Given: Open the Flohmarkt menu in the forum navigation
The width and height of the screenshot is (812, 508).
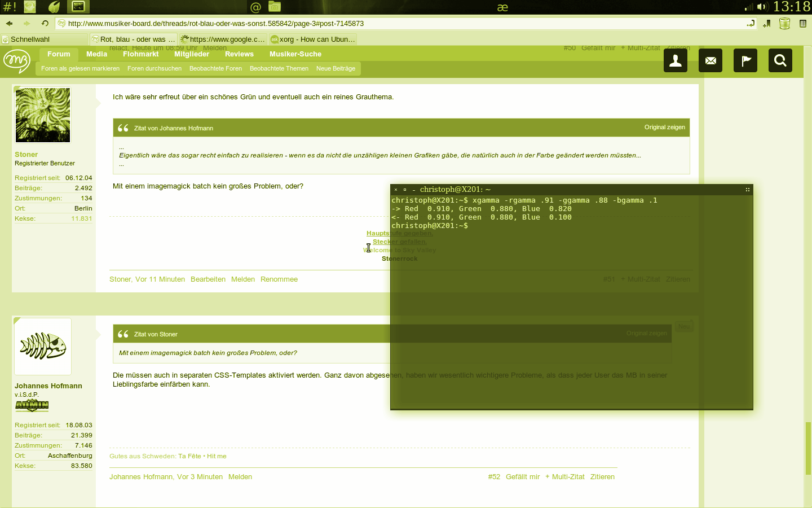Looking at the screenshot, I should (x=141, y=54).
